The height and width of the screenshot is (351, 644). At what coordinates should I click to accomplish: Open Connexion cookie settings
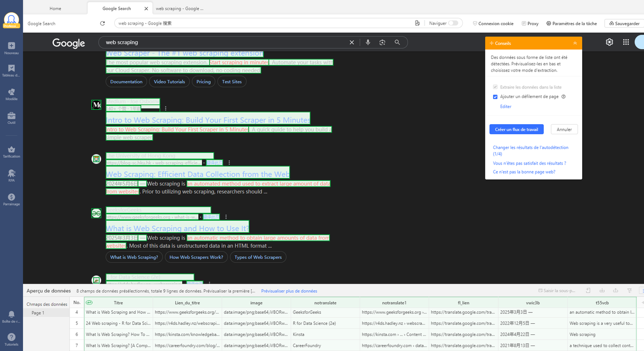pyautogui.click(x=493, y=24)
